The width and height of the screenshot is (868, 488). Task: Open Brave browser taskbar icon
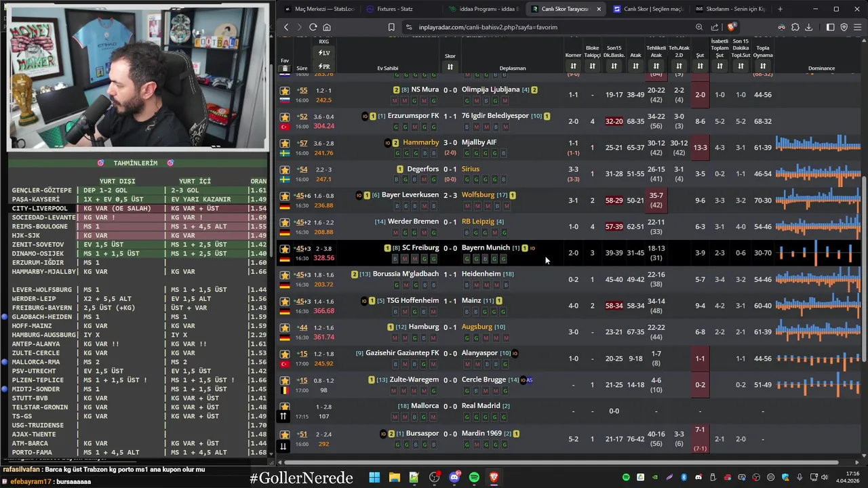(x=494, y=477)
